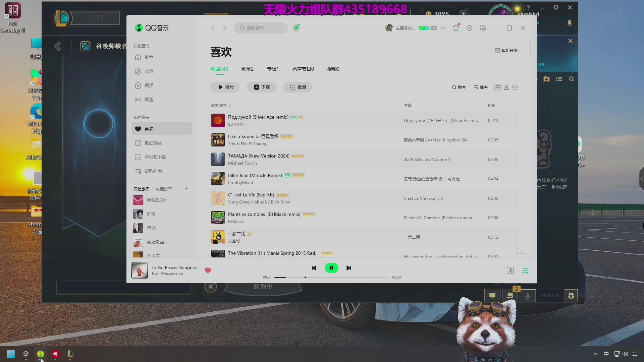Open in-list 搜索 search

pyautogui.click(x=459, y=87)
